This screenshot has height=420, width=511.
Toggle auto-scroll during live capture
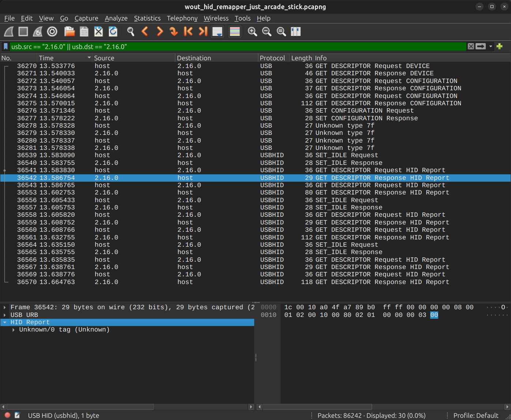click(217, 32)
